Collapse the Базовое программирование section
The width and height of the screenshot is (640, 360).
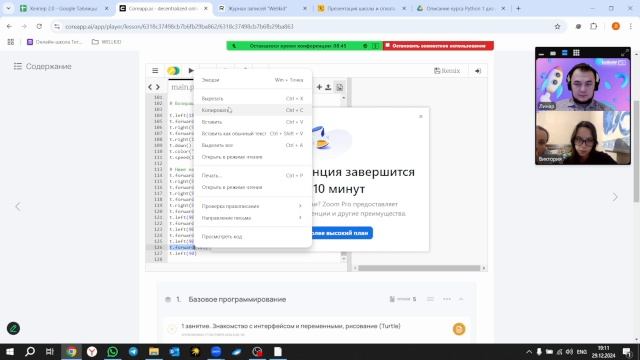tap(461, 299)
